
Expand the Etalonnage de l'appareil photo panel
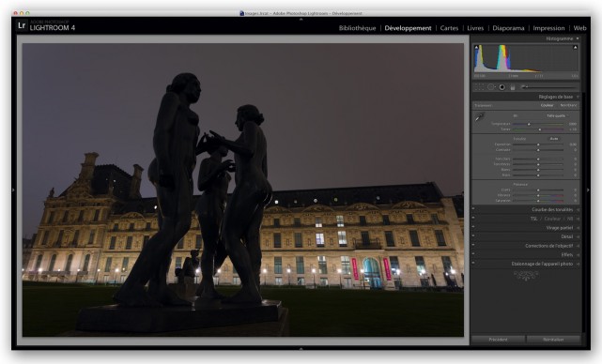pos(578,264)
